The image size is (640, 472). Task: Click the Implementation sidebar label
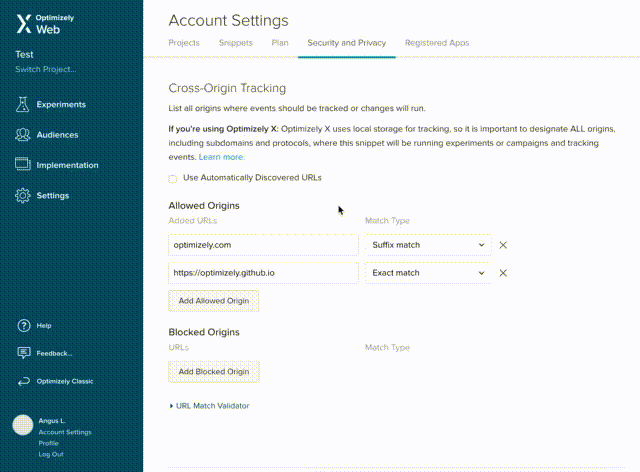67,165
